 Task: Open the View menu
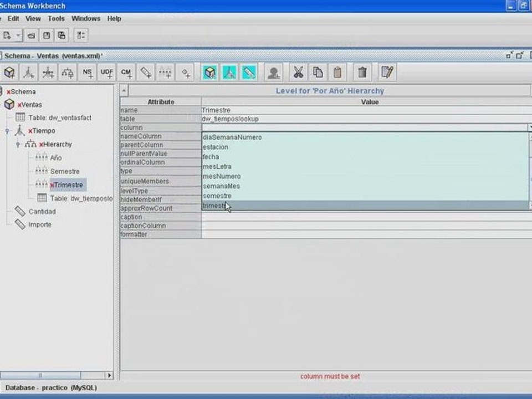(33, 19)
